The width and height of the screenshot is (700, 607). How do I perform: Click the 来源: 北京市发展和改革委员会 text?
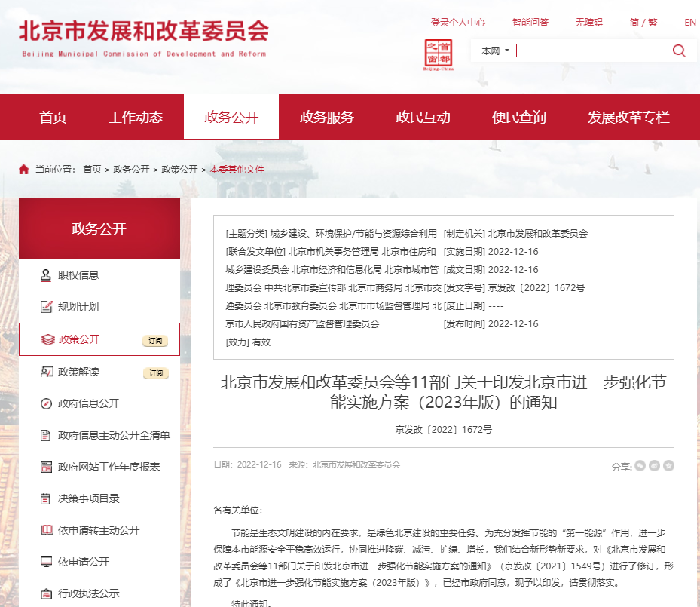coord(344,464)
